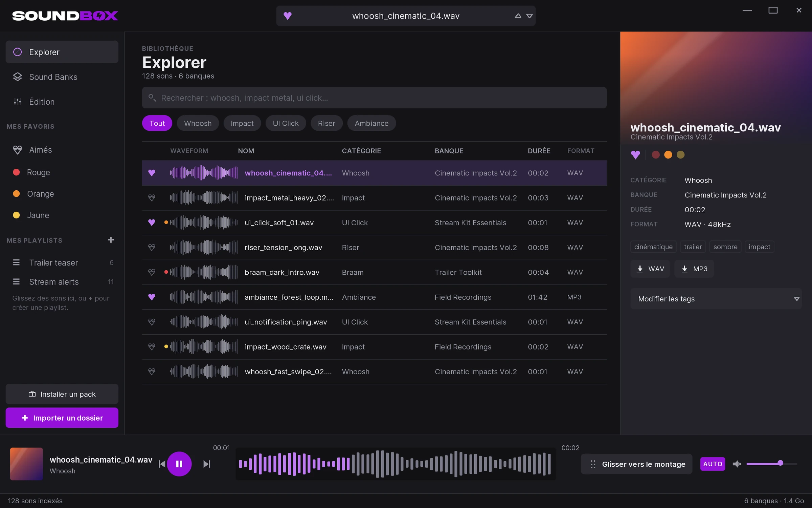The width and height of the screenshot is (812, 508).
Task: Add a new playlist with plus icon
Action: click(111, 240)
